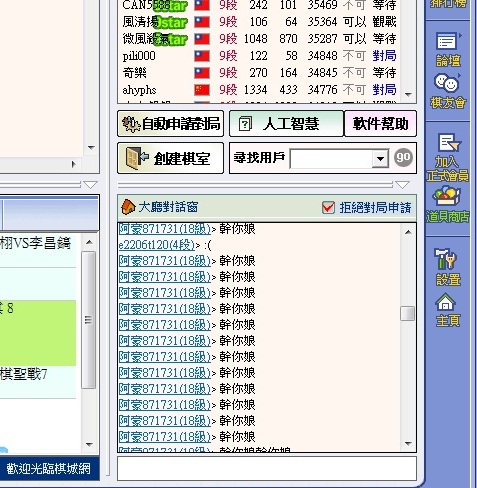477x488 pixels.
Task: Open 軟件幫助 software help
Action: [x=380, y=124]
